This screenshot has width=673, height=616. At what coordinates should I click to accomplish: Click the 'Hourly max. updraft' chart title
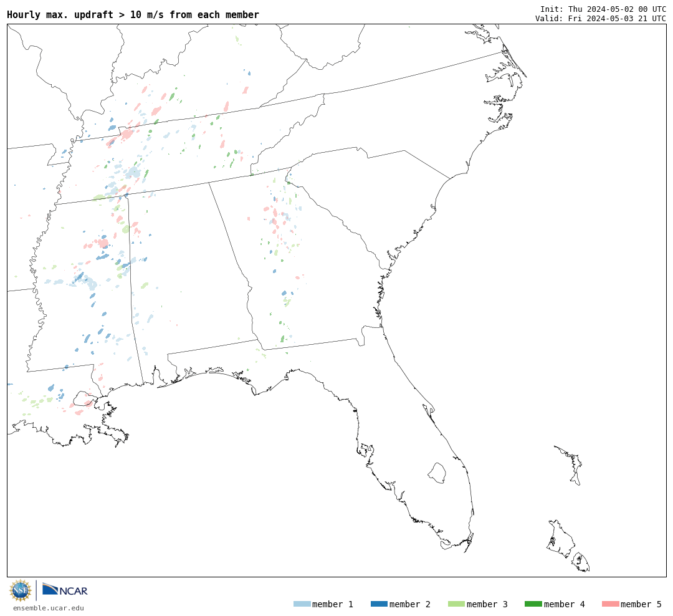[133, 14]
